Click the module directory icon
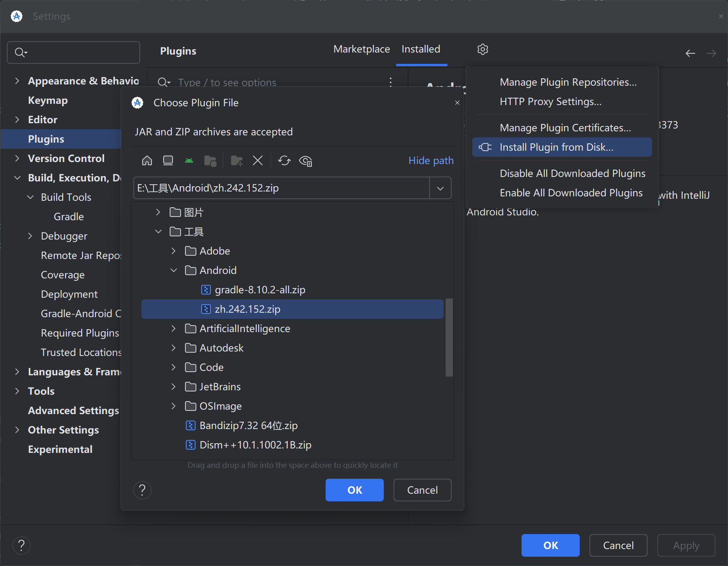Image resolution: width=728 pixels, height=566 pixels. 210,161
